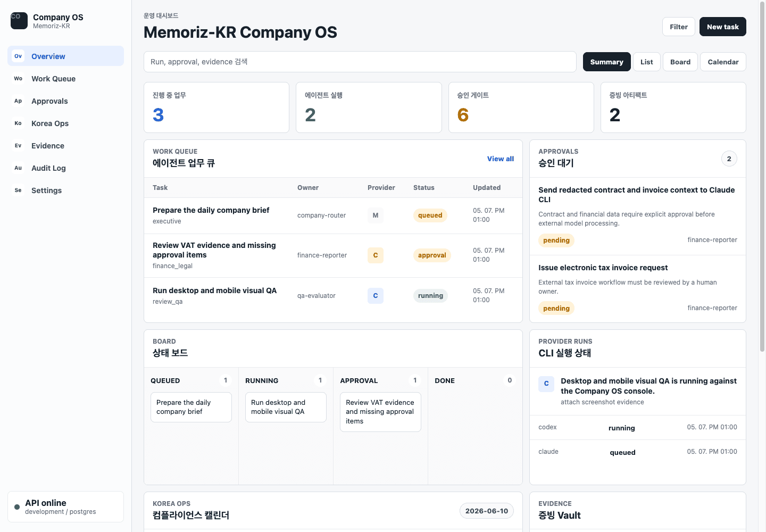766x532 pixels.
Task: Click the 증빙 아티팩트 stat card
Action: pos(673,107)
